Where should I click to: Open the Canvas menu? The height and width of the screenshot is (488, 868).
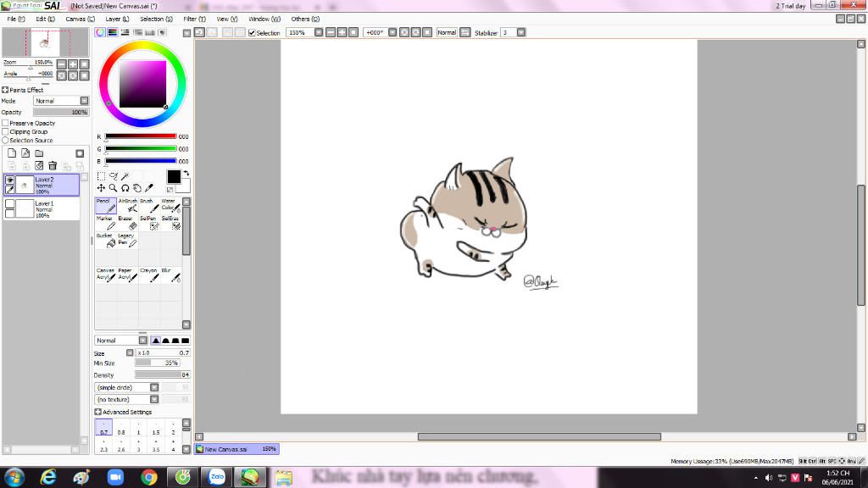click(81, 19)
